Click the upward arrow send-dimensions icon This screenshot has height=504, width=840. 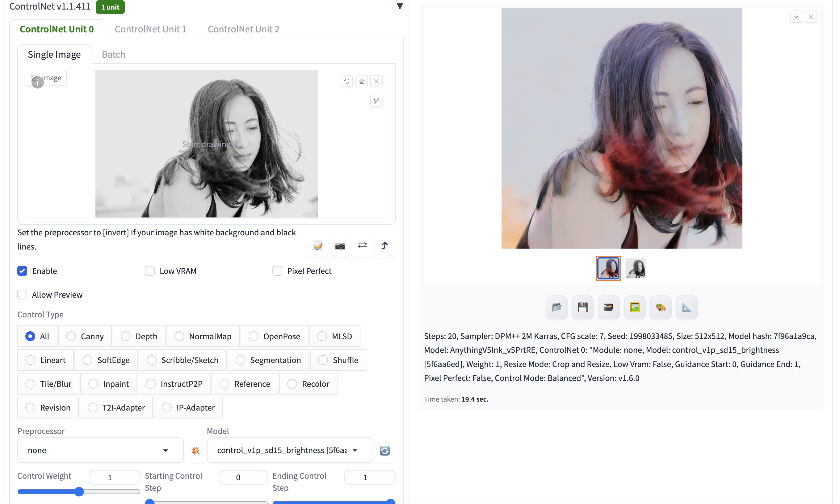click(x=384, y=246)
